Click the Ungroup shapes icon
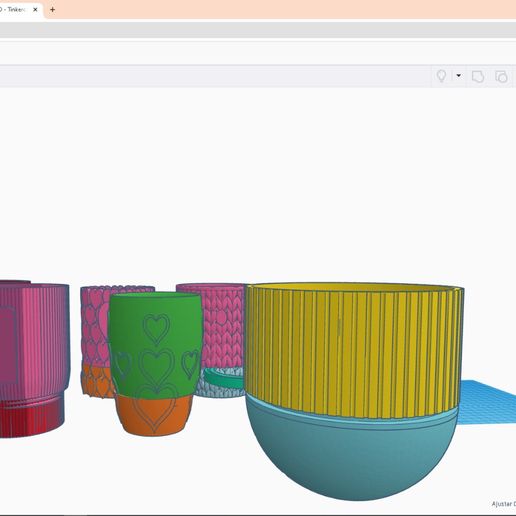Image resolution: width=516 pixels, height=516 pixels. click(501, 76)
